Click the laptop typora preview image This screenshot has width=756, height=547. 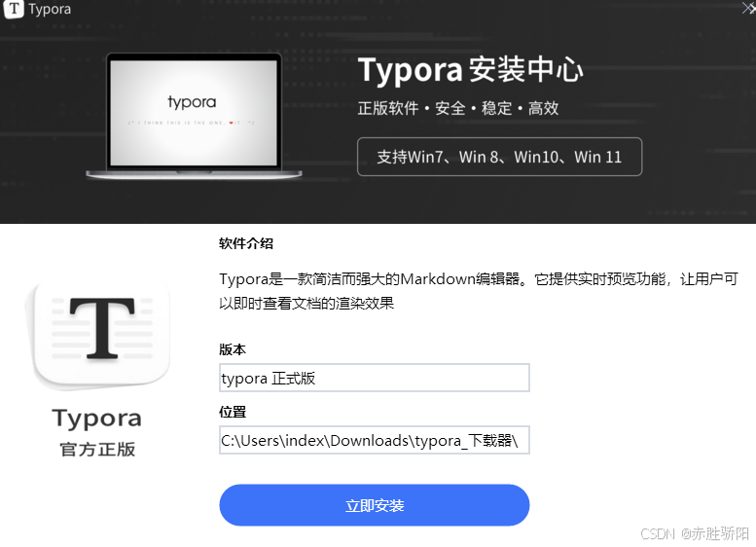(194, 117)
